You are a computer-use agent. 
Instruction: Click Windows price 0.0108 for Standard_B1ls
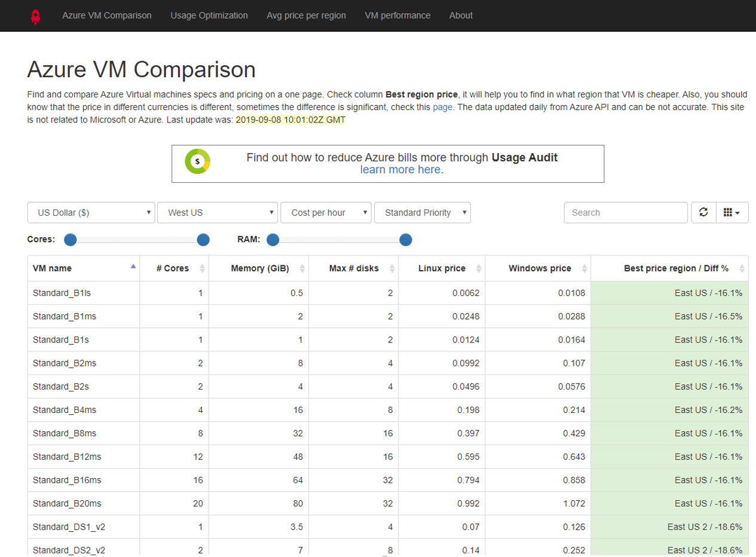pos(572,293)
